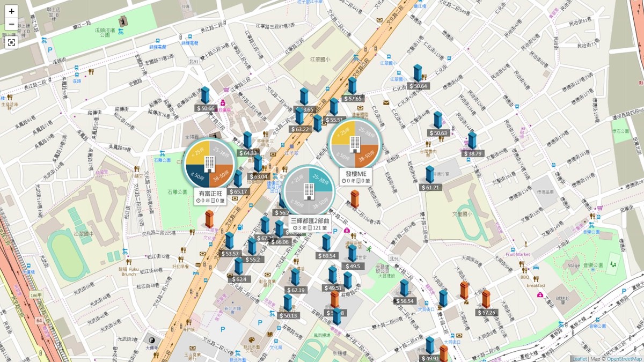Select dark blue ≥50坪 segment of 有富正旺

(197, 176)
